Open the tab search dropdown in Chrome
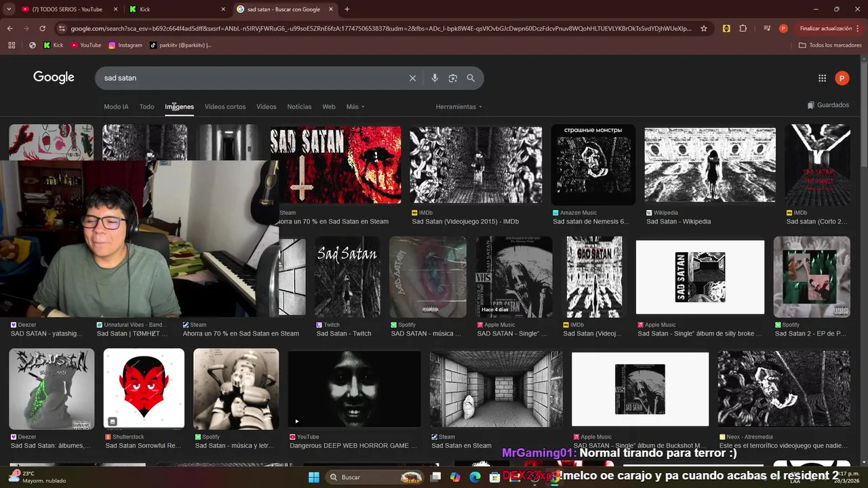The height and width of the screenshot is (488, 868). click(x=9, y=9)
